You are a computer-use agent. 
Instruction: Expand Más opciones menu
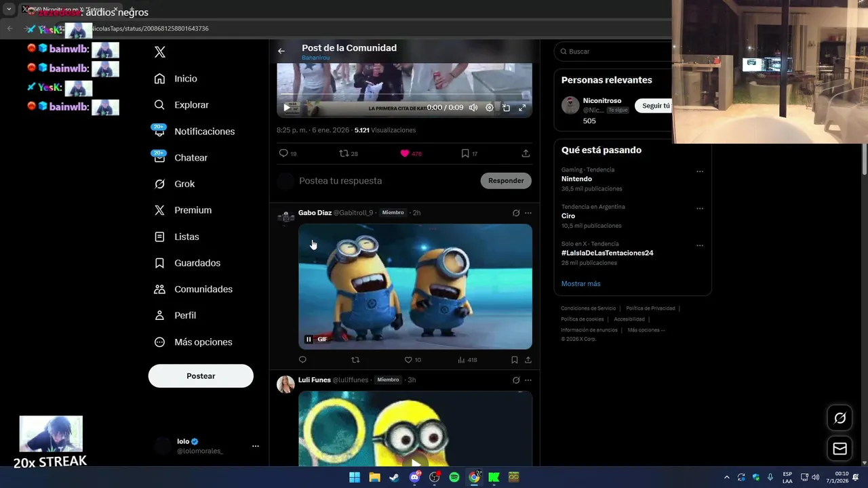point(193,342)
